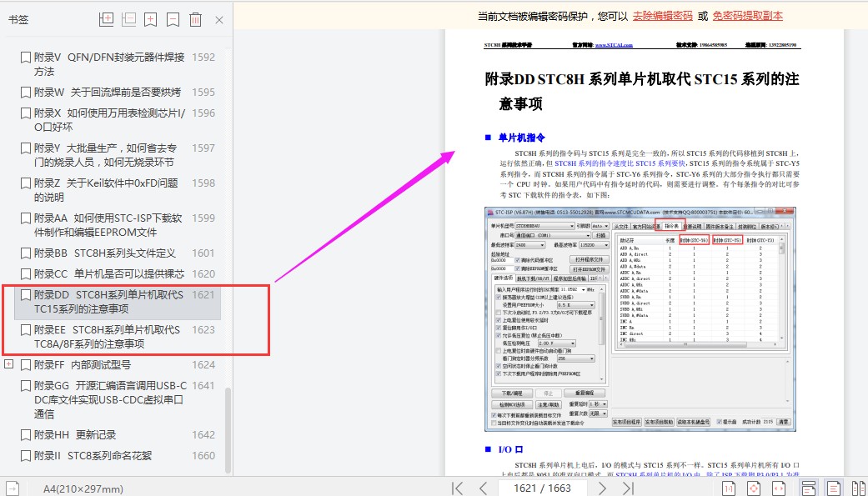Jump to the first page
The image size is (868, 496).
tap(457, 488)
